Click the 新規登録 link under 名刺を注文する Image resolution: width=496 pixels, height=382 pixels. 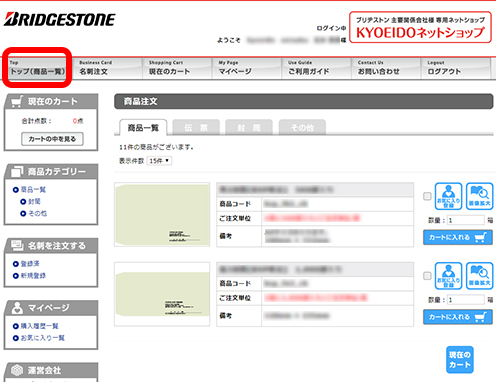[x=33, y=276]
